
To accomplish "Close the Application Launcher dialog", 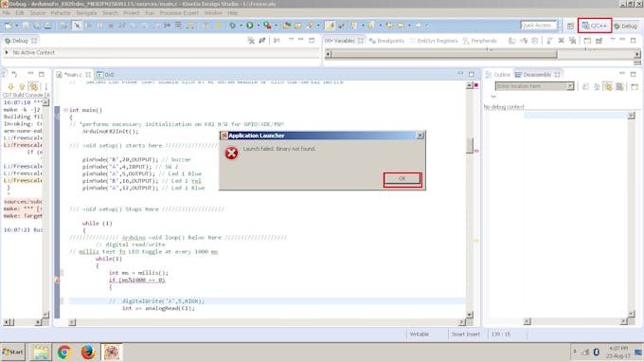I will 420,136.
